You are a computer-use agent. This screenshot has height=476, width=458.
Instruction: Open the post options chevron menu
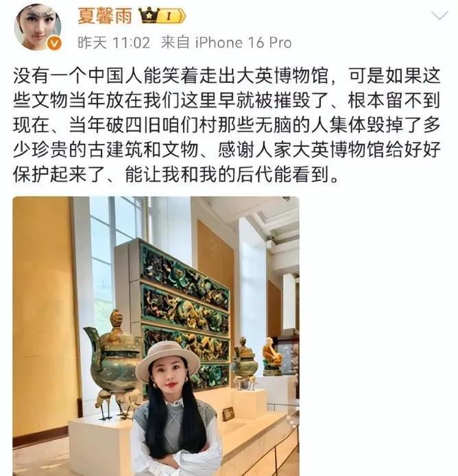[x=439, y=16]
